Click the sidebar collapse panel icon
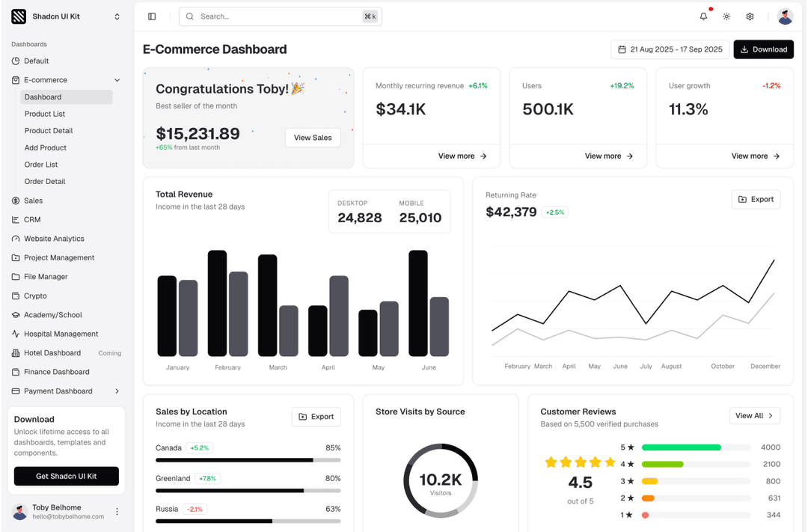Screen dimensions: 808x532 (x=152, y=16)
